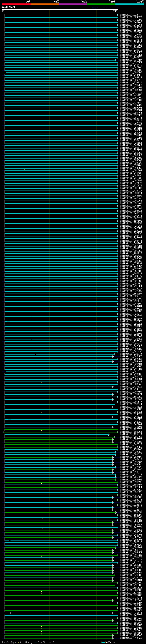Click the short bar for UniRef100_A2XL19
This screenshot has height=644, width=146.
pyautogui.click(x=57, y=435)
